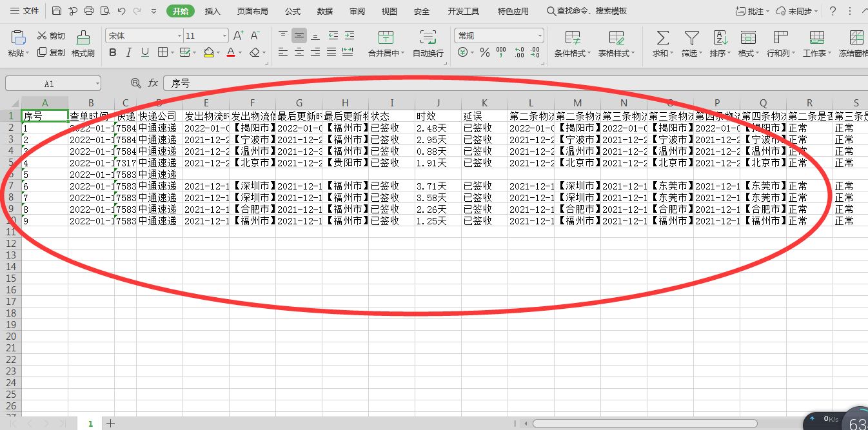
Task: Increase font size with the A+ icon
Action: pos(238,35)
